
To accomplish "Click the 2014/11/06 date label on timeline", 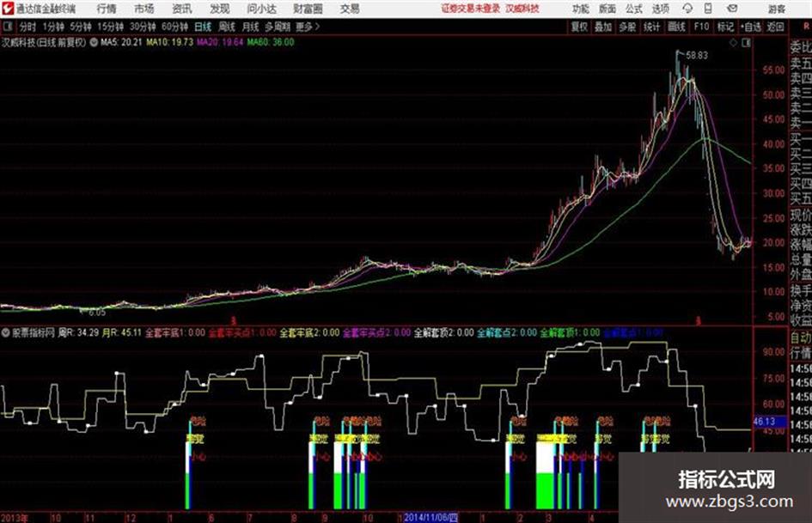I will click(430, 517).
